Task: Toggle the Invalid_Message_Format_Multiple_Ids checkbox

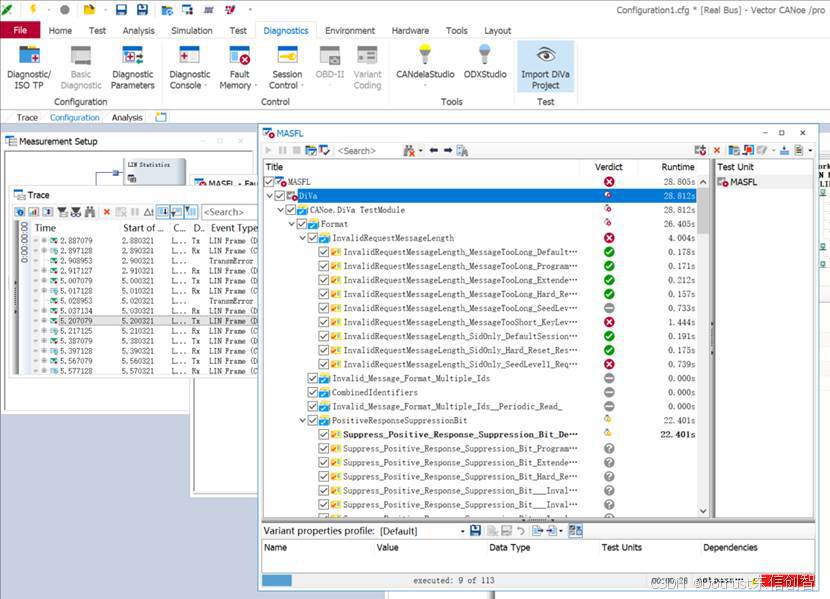Action: (x=312, y=378)
